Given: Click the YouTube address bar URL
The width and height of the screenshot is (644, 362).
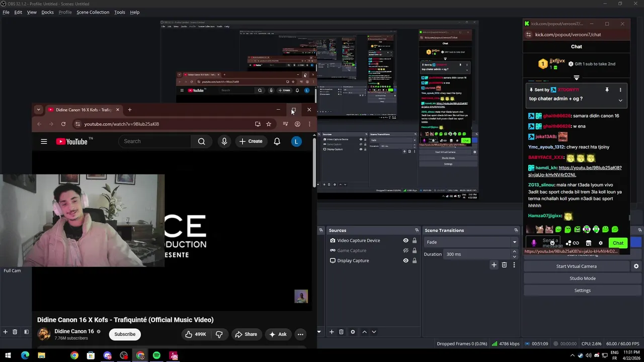Looking at the screenshot, I should coord(122,124).
